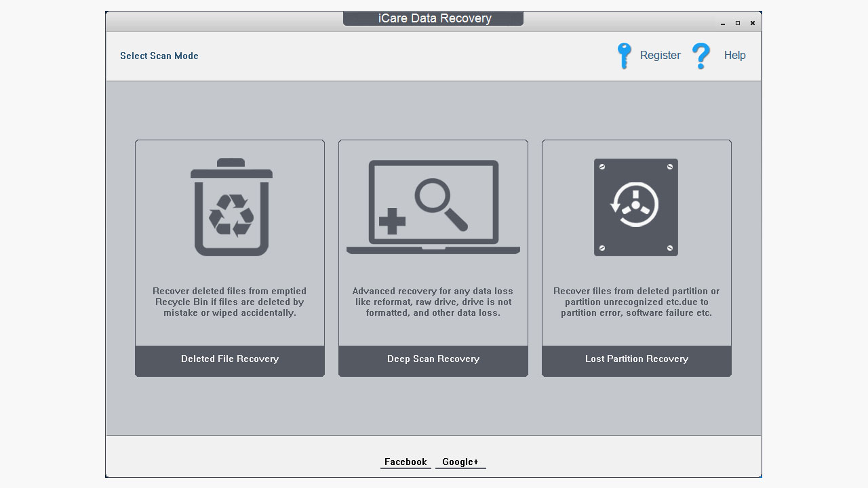Screen dimensions: 868x488
Task: Start Deleted File Recovery
Action: click(230, 361)
